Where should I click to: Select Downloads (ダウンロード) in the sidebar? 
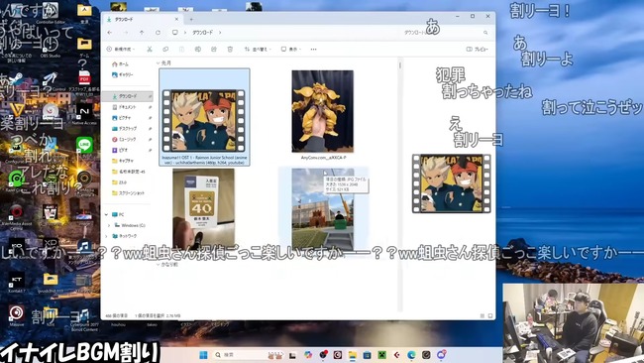(128, 96)
